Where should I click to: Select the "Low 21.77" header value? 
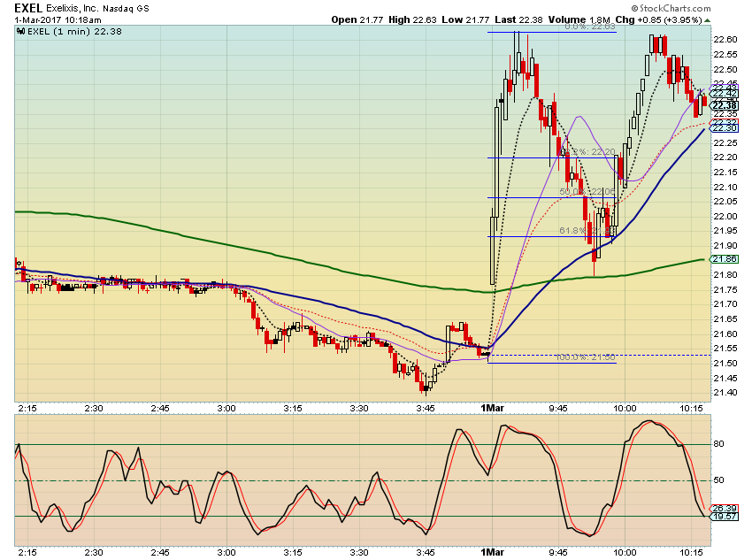pyautogui.click(x=465, y=20)
